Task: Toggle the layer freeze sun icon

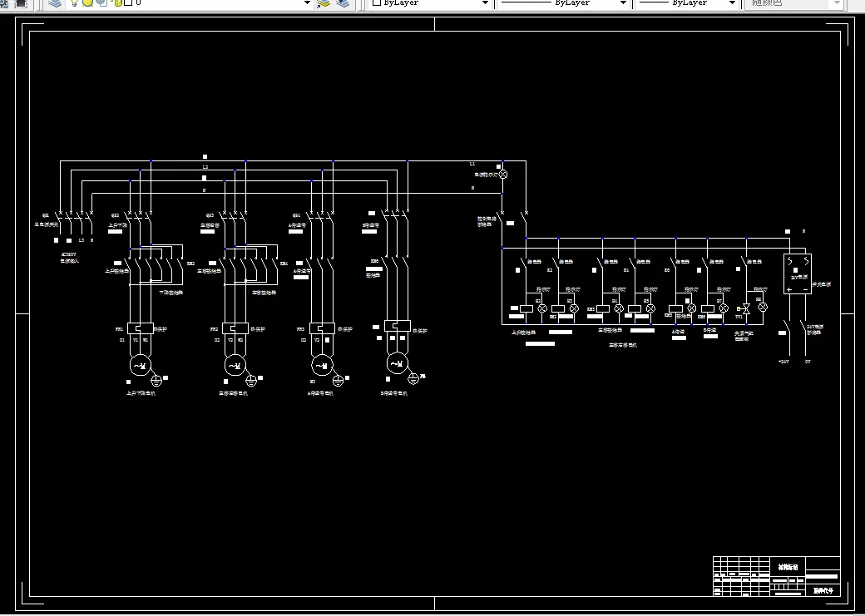Action: [87, 2]
